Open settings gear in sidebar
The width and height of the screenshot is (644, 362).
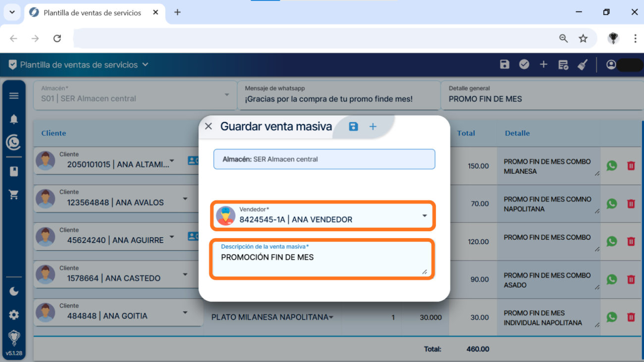tap(14, 315)
